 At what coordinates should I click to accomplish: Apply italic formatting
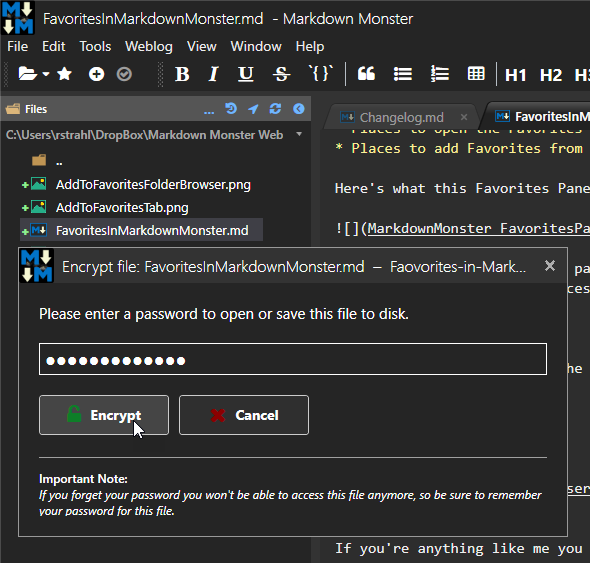[x=213, y=74]
